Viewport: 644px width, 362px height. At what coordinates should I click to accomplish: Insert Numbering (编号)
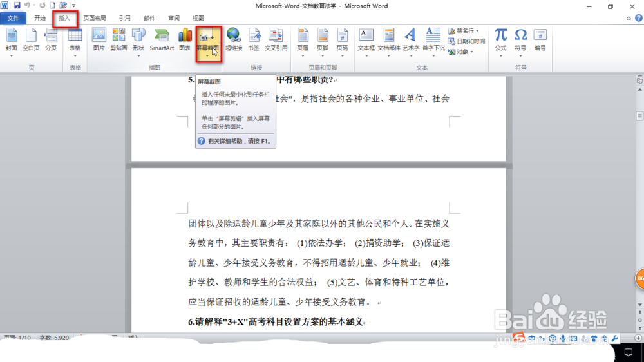[x=540, y=41]
